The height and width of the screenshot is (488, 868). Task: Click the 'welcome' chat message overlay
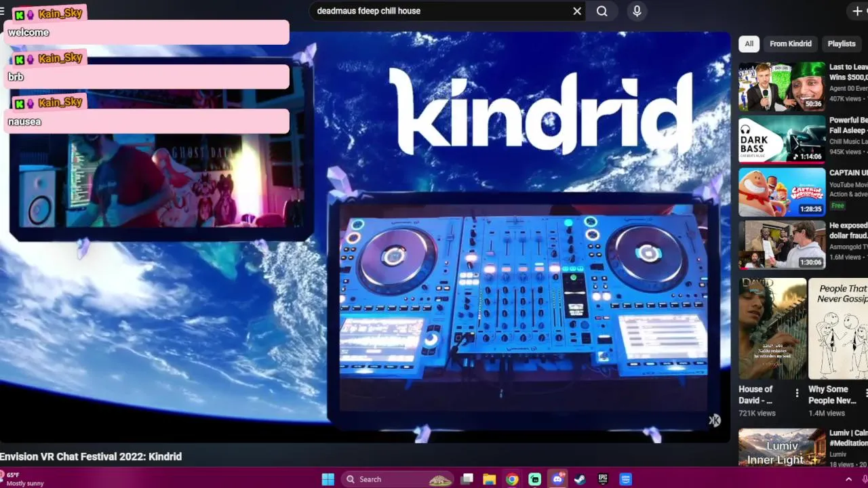(147, 33)
